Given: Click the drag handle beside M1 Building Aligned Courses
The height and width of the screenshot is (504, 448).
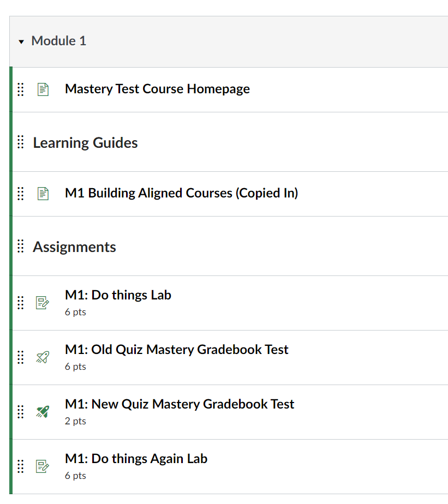Looking at the screenshot, I should [20, 193].
